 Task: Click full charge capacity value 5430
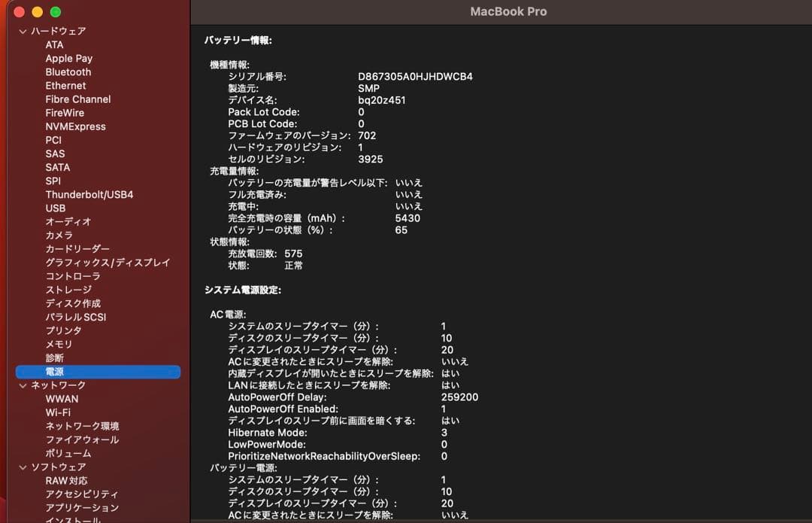pyautogui.click(x=408, y=218)
